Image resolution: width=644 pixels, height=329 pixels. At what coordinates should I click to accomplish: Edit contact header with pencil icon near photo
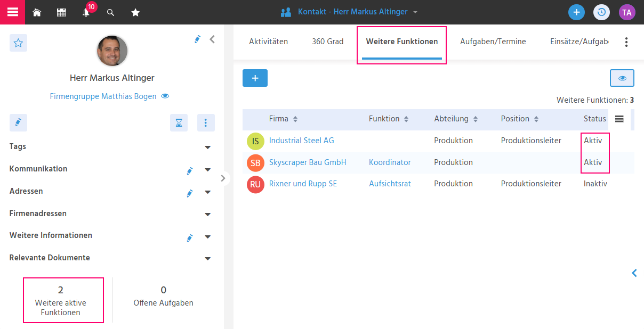197,39
